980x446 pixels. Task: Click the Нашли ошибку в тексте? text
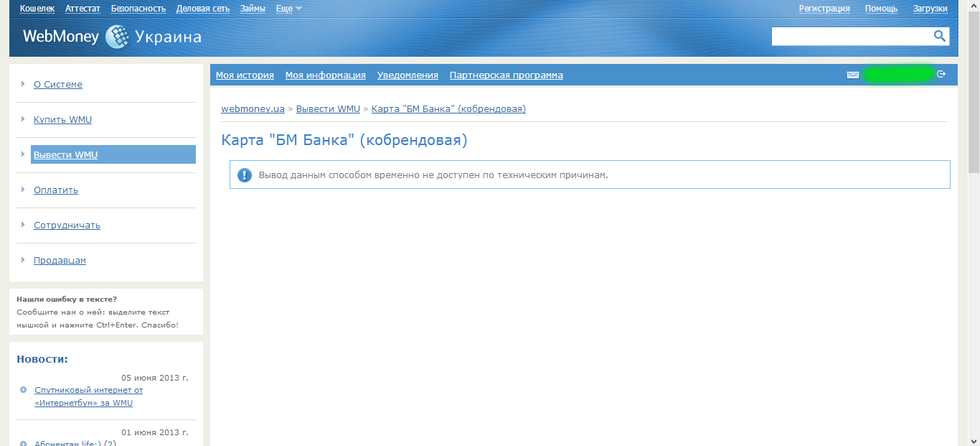(x=67, y=299)
